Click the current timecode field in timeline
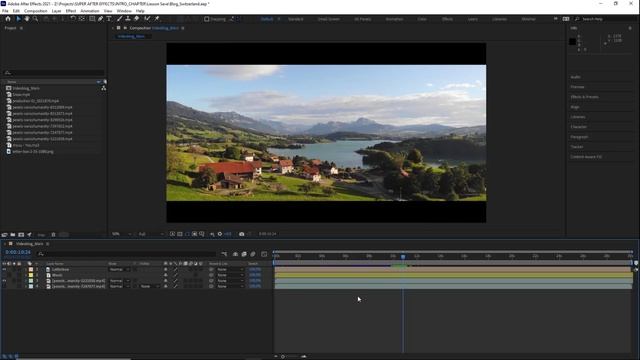 (18, 252)
